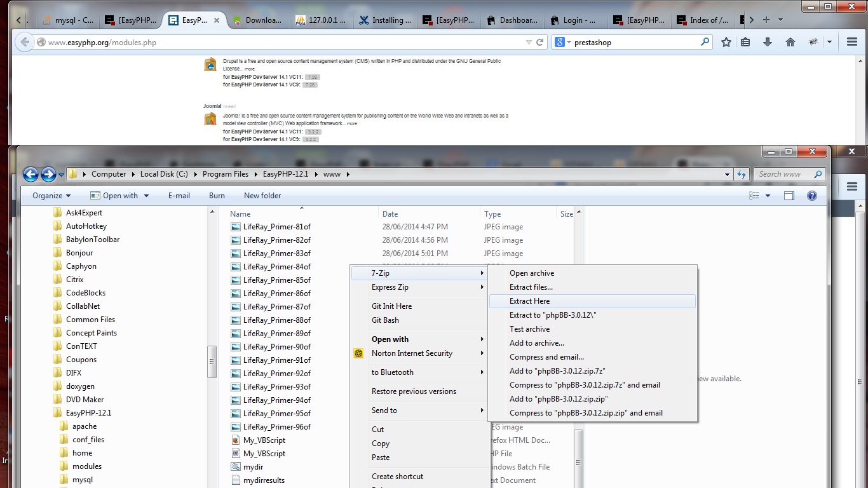Image resolution: width=868 pixels, height=488 pixels.
Task: Close the active EasyP... tab
Action: (x=217, y=20)
